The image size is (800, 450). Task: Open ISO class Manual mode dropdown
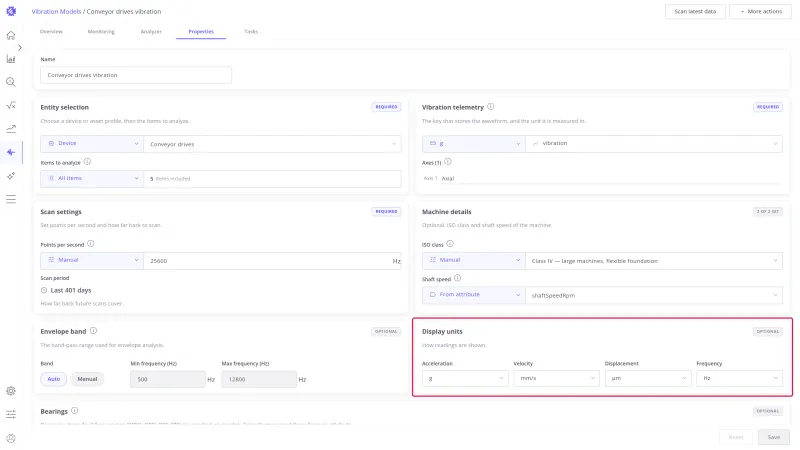(474, 260)
